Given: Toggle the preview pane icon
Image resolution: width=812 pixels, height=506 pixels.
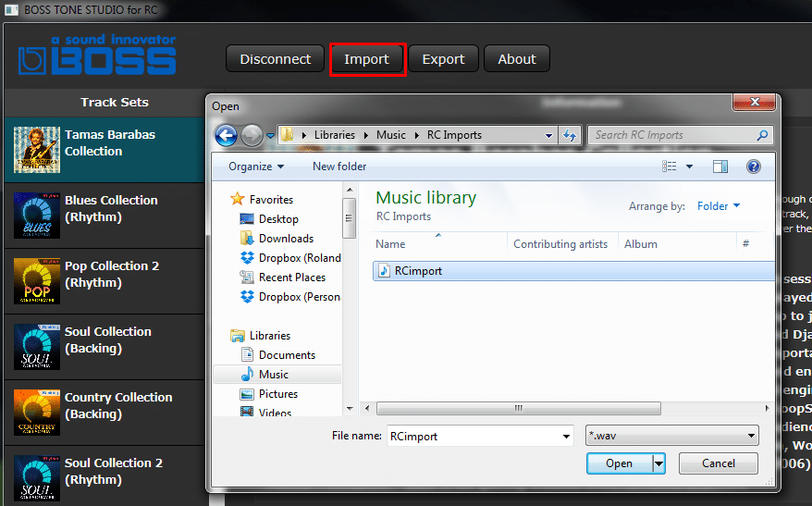Looking at the screenshot, I should click(x=720, y=167).
